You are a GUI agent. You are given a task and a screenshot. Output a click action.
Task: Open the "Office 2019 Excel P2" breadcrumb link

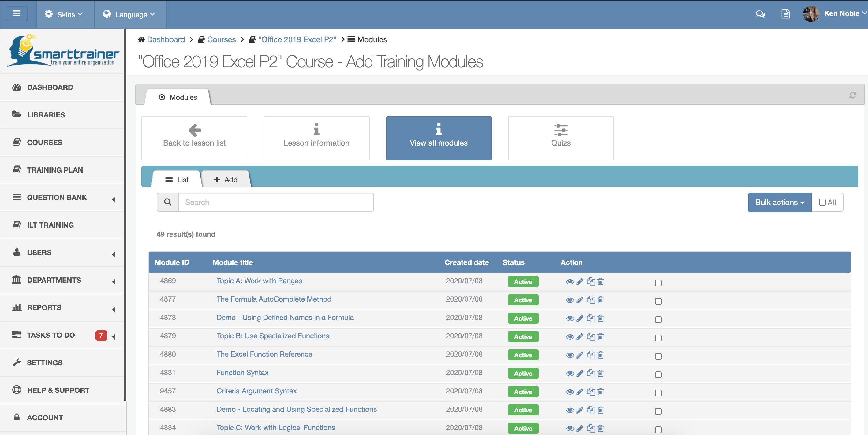coord(297,39)
